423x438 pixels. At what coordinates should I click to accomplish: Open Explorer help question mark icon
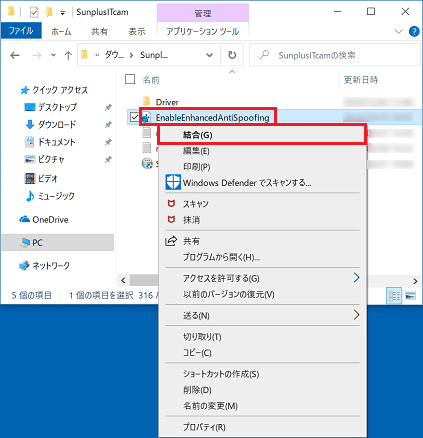tap(414, 31)
